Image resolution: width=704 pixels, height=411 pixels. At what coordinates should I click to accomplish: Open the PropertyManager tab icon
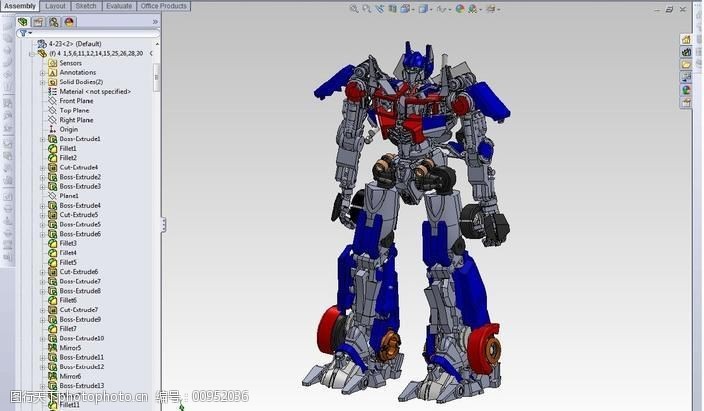point(39,22)
